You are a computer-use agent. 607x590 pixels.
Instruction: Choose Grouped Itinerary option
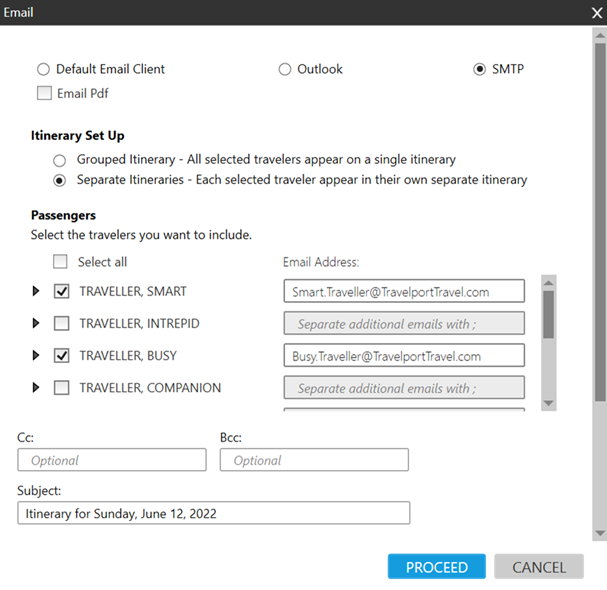click(59, 160)
